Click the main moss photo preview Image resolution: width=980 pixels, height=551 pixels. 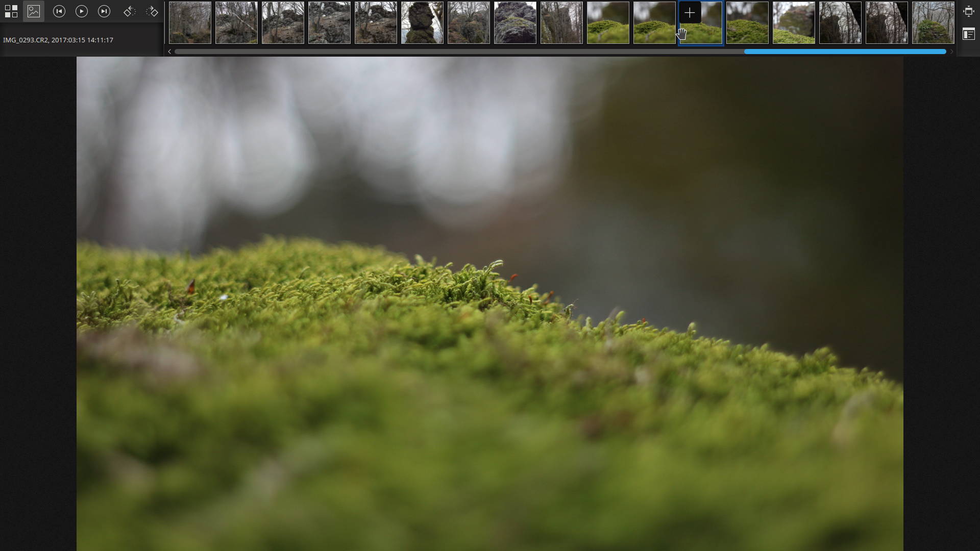(490, 304)
